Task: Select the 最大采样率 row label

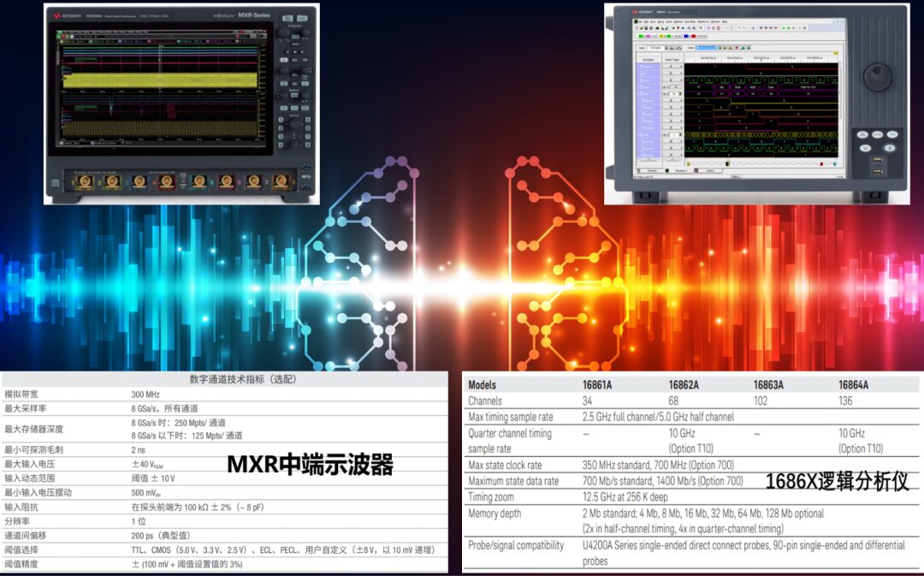Action: coord(26,408)
